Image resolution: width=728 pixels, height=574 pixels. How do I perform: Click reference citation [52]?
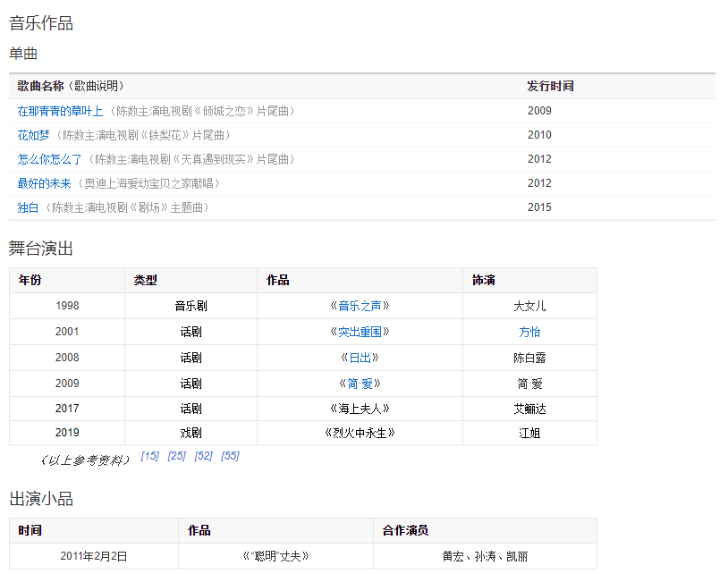tap(203, 456)
